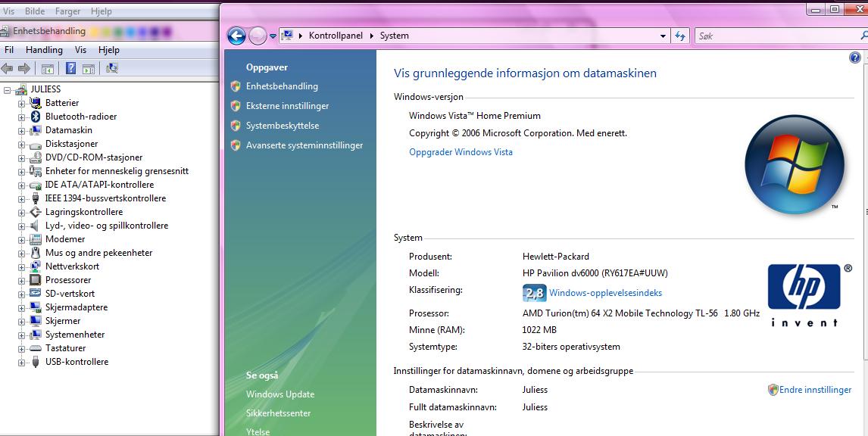Open the Vis menu in Enhetsbehandling
Viewport: 868px width, 436px height.
[x=81, y=50]
